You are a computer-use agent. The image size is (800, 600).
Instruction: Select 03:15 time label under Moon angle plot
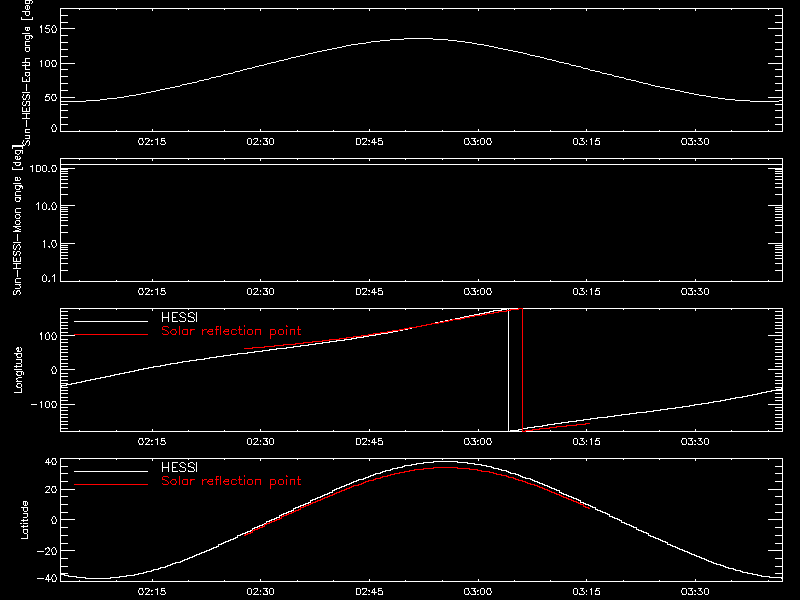pos(587,292)
